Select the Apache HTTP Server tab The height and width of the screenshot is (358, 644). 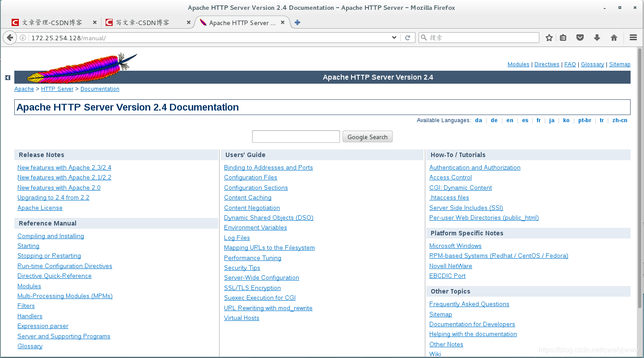tap(243, 22)
